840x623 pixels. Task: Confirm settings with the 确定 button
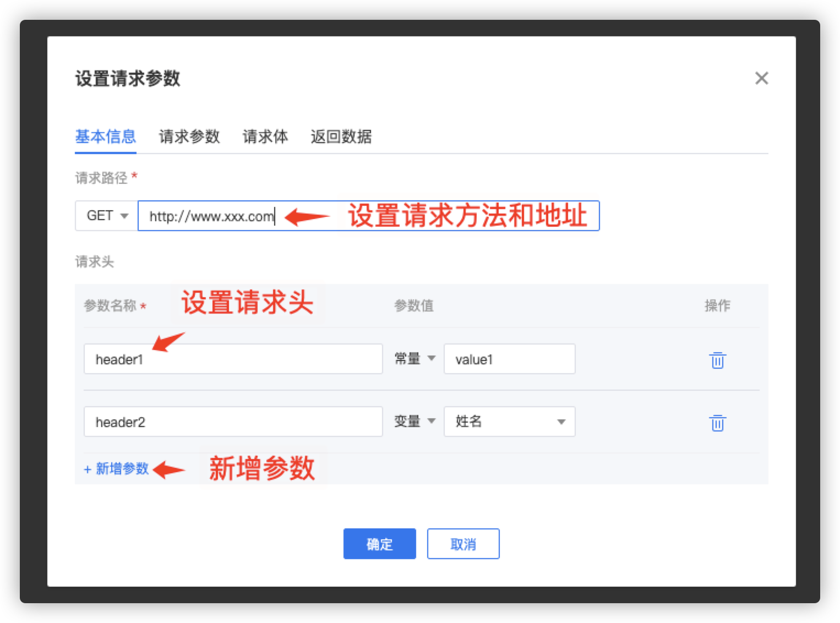[x=379, y=544]
